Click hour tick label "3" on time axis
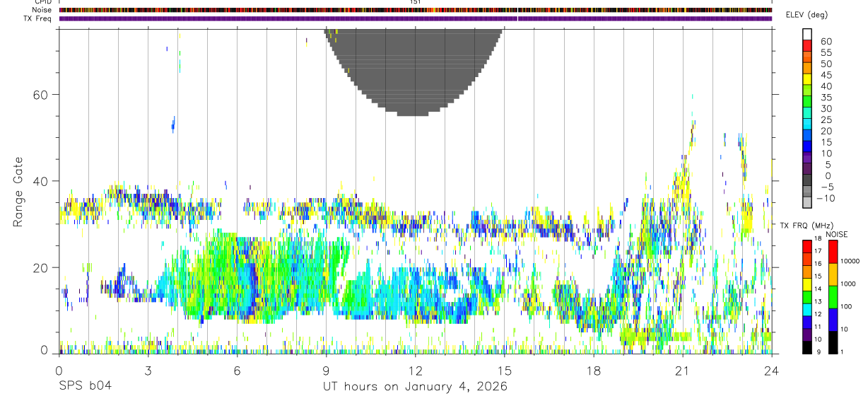 click(x=148, y=371)
